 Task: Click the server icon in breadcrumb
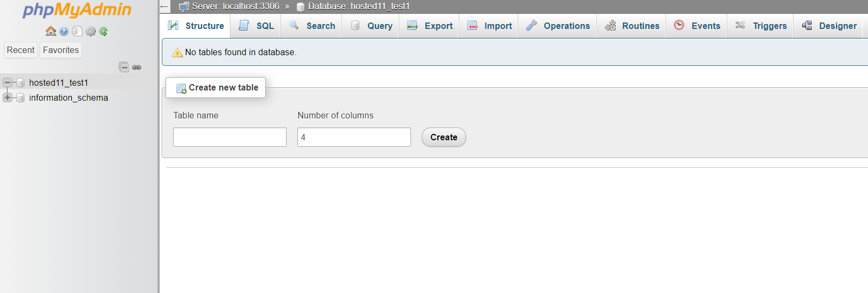pyautogui.click(x=184, y=6)
